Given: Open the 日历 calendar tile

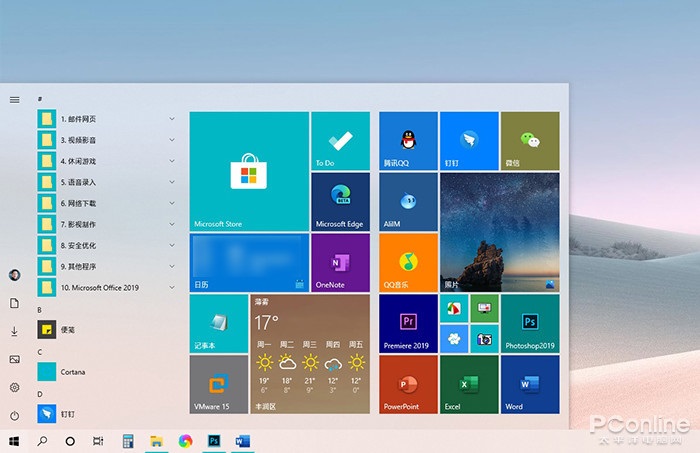Looking at the screenshot, I should [249, 263].
